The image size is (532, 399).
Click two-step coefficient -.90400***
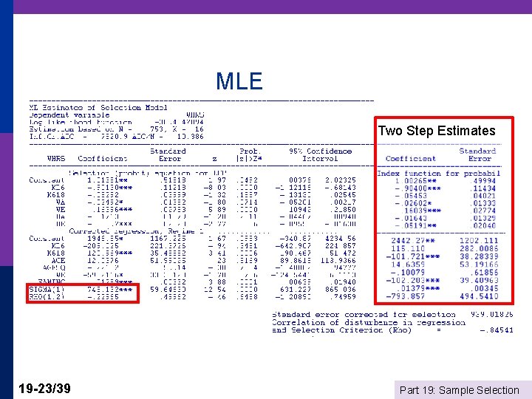coord(417,188)
